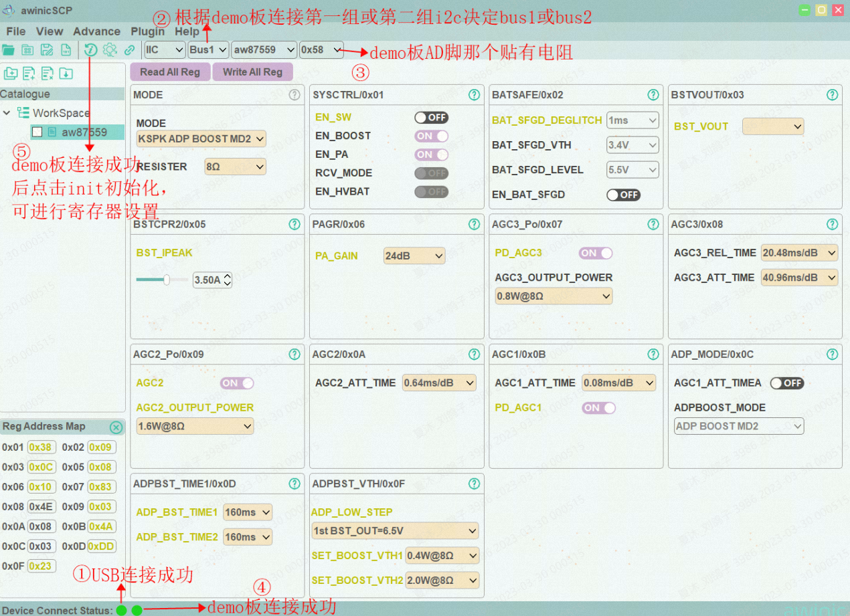850x616 pixels.
Task: Open help for BSTCPR2/0x05 register
Action: tap(294, 224)
